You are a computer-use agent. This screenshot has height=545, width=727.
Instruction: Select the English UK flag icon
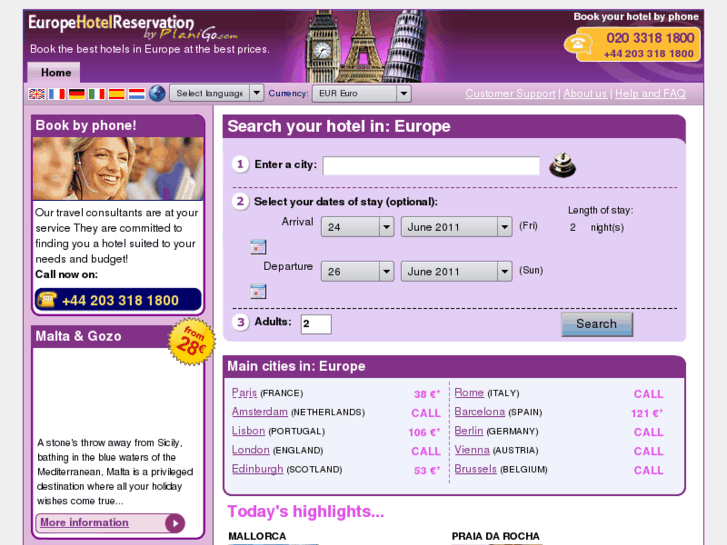37,94
